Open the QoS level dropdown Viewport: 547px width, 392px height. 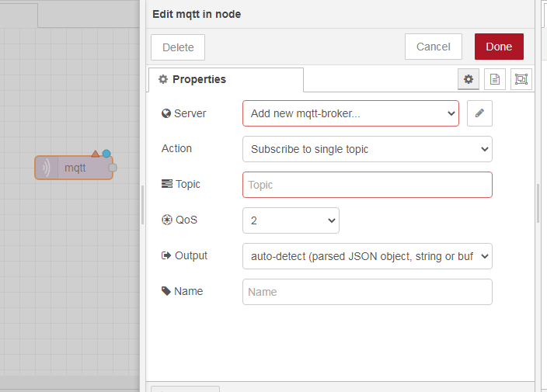pos(291,220)
